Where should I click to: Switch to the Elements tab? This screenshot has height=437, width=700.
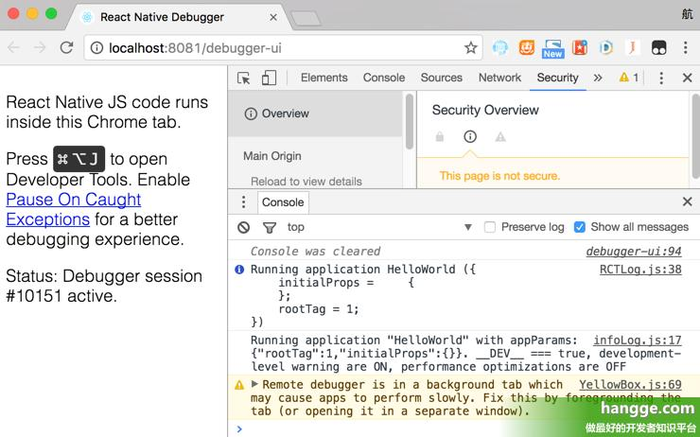point(324,78)
